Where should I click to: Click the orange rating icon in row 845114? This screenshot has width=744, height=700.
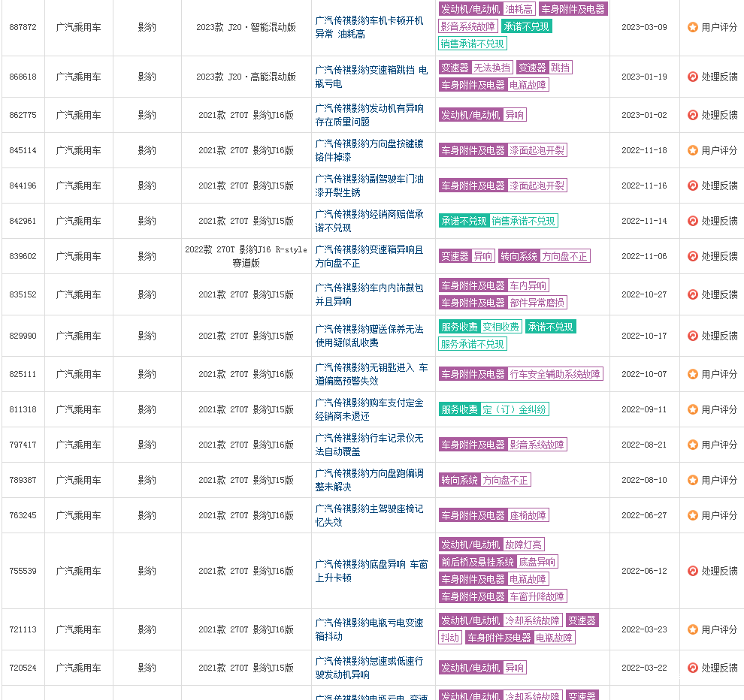click(x=692, y=150)
